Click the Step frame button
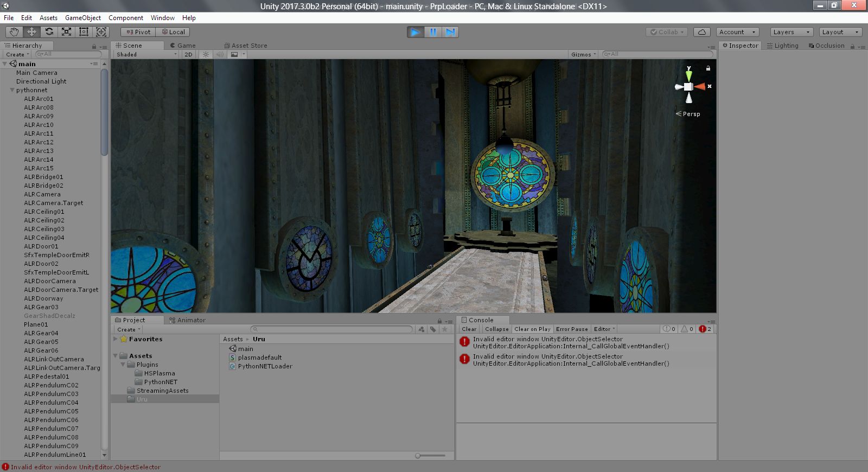868x472 pixels. (450, 32)
